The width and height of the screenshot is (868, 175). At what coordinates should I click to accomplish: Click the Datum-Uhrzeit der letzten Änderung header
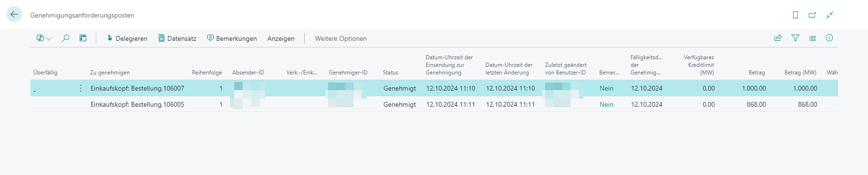pos(509,69)
